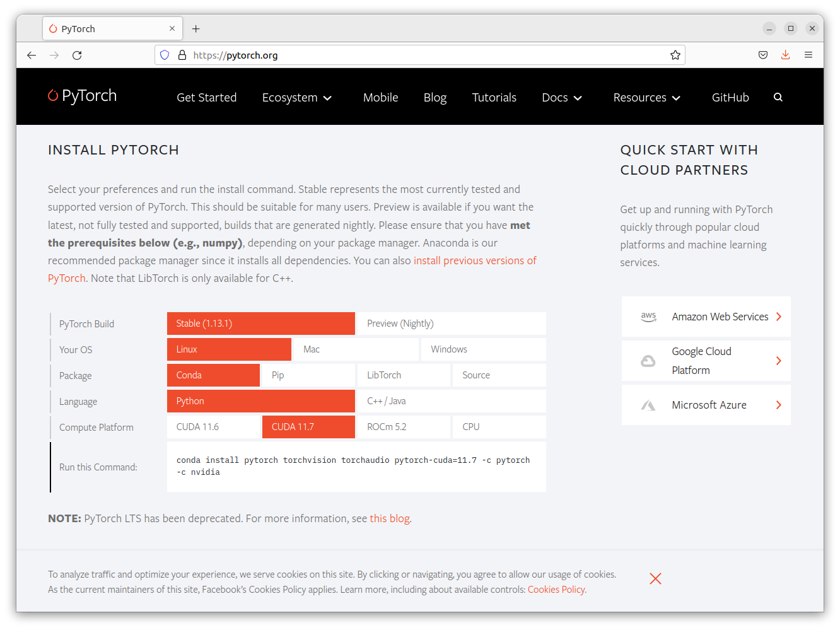Viewport: 840px width, 630px height.
Task: Expand the Ecosystem dropdown menu
Action: point(297,98)
